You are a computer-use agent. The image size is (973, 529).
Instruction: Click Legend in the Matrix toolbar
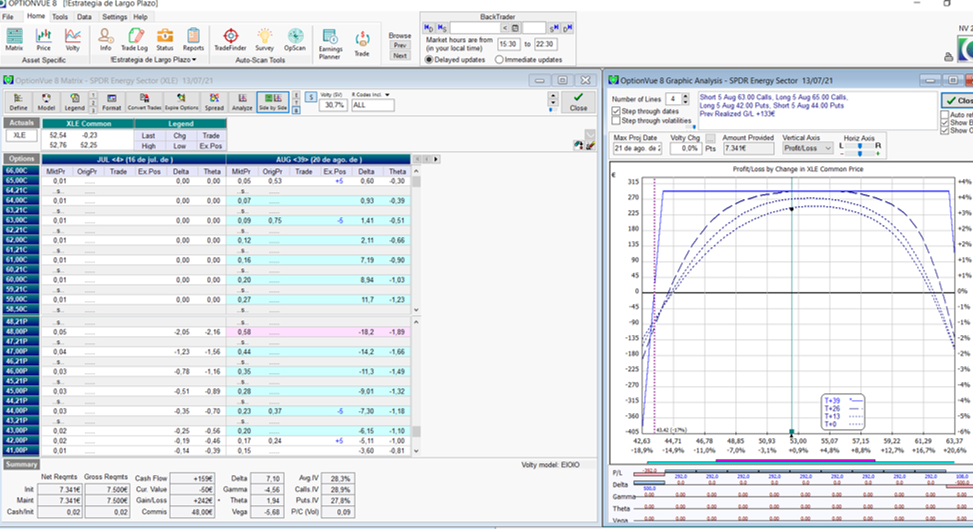[74, 102]
